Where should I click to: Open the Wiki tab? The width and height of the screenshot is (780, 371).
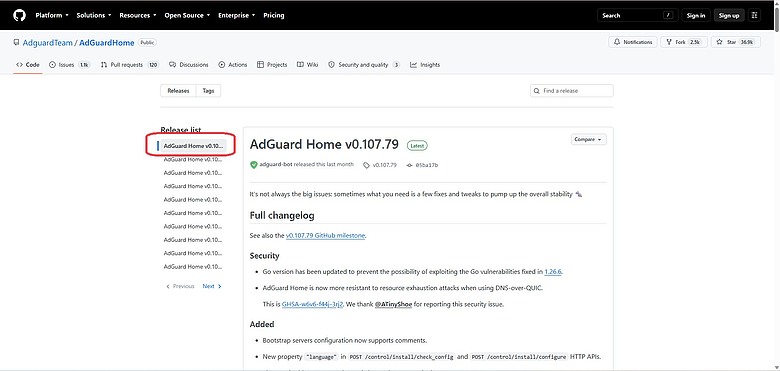pos(307,65)
